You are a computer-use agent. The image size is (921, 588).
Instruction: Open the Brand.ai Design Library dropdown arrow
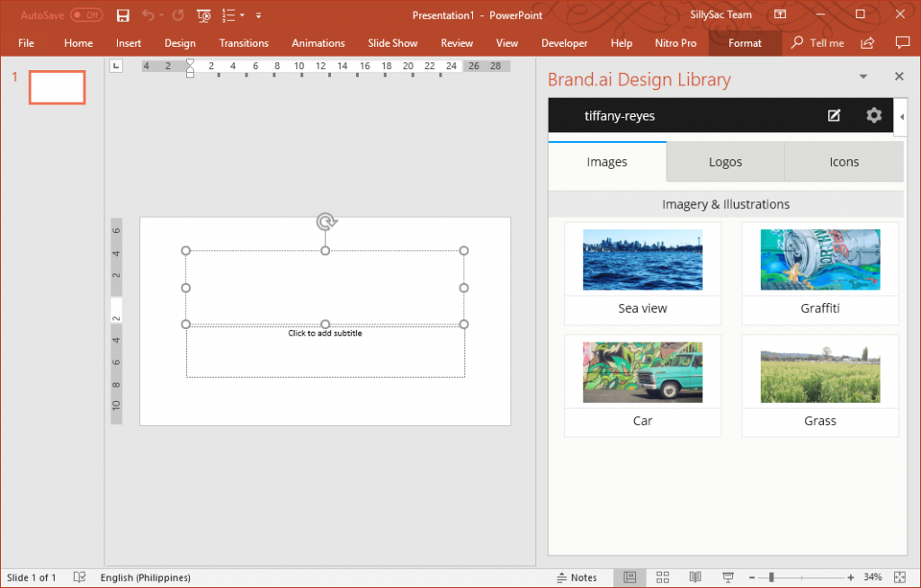(863, 77)
